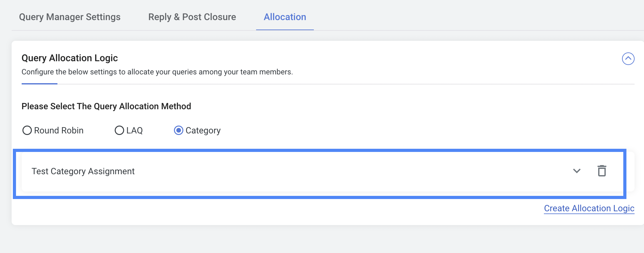
Task: Select the Category radio button circle
Action: coord(179,130)
